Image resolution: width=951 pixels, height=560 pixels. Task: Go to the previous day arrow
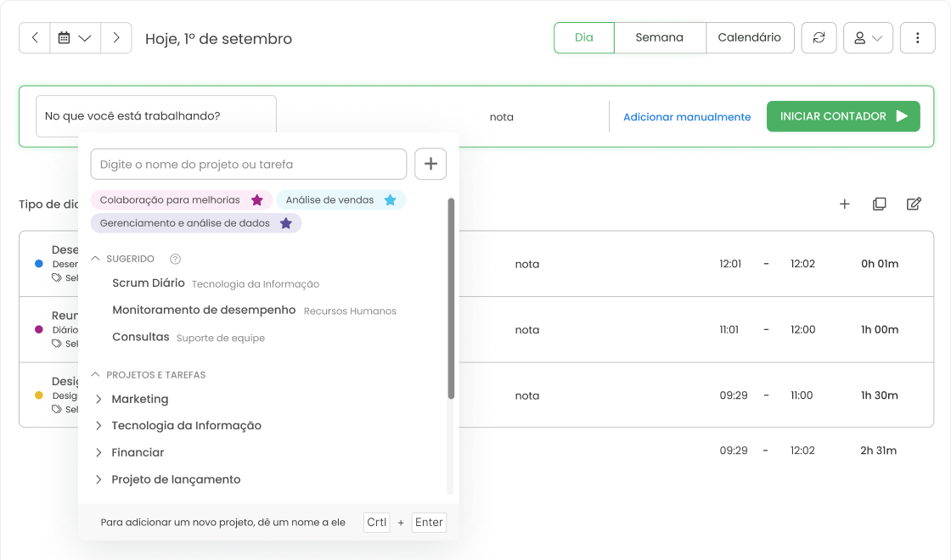point(35,38)
